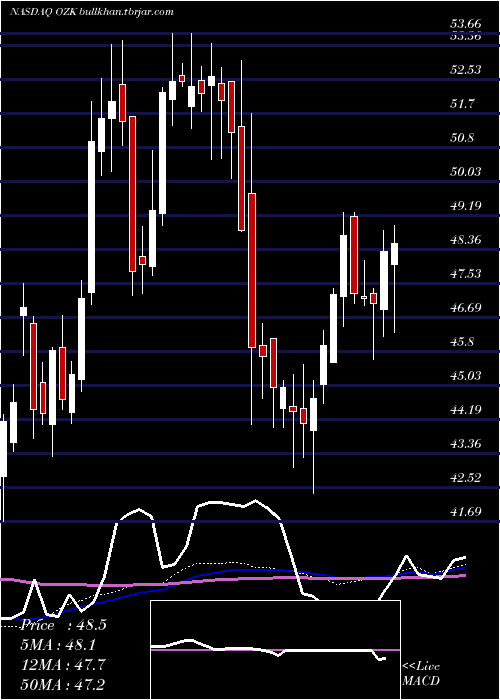This screenshot has width=500, height=700.
Task: Select the 45.03 price axis label
Action: pos(466,375)
